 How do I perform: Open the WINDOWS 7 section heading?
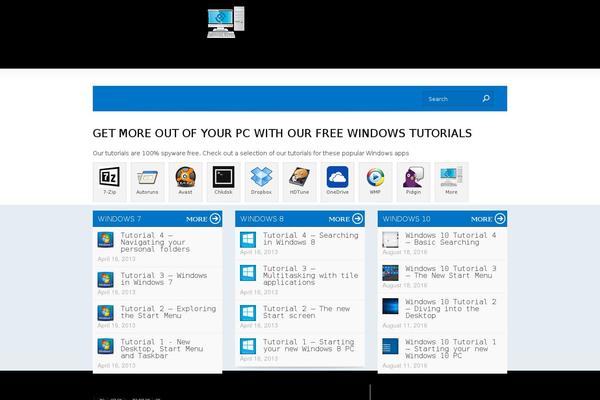pos(119,219)
